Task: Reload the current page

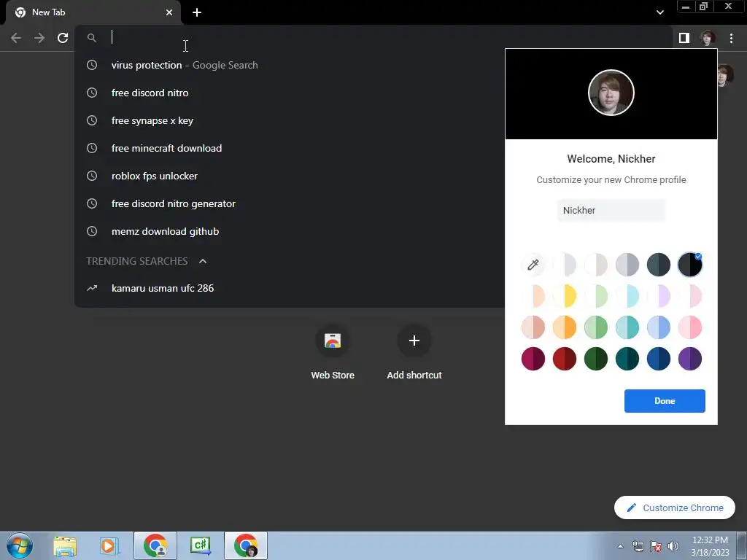Action: click(x=63, y=38)
